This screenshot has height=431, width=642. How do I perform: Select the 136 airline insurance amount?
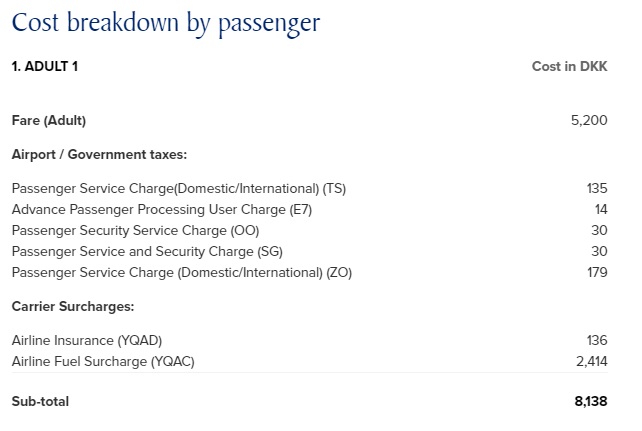[597, 340]
